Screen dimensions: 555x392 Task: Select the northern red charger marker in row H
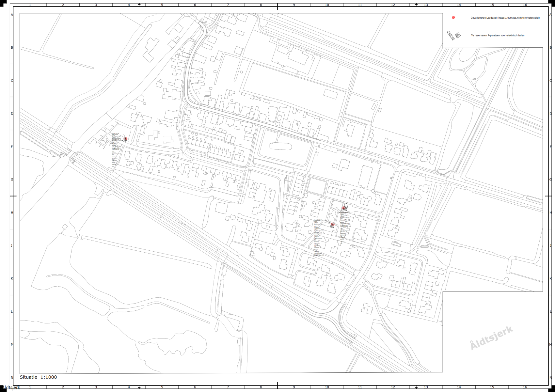tap(344, 208)
